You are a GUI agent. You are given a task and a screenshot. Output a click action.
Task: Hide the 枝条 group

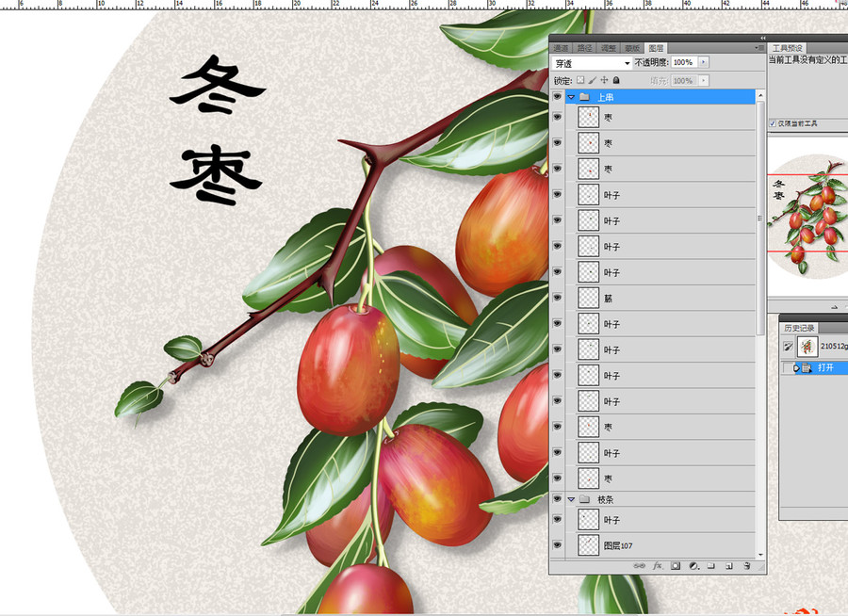(x=557, y=499)
